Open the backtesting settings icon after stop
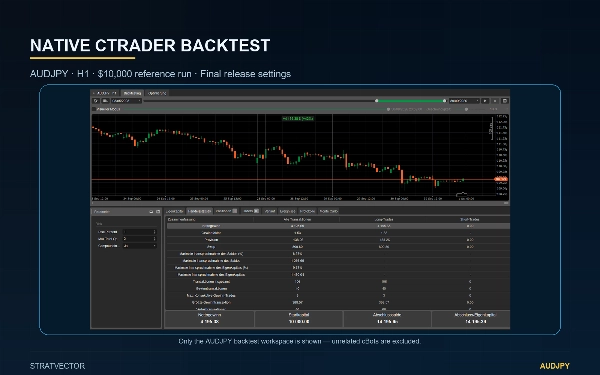 [x=505, y=101]
